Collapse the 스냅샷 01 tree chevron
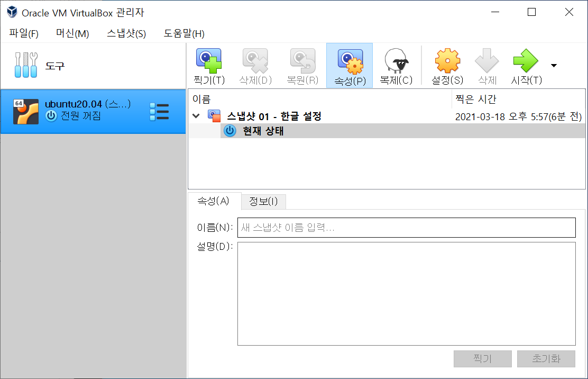Viewport: 588px width, 379px height. (x=196, y=116)
